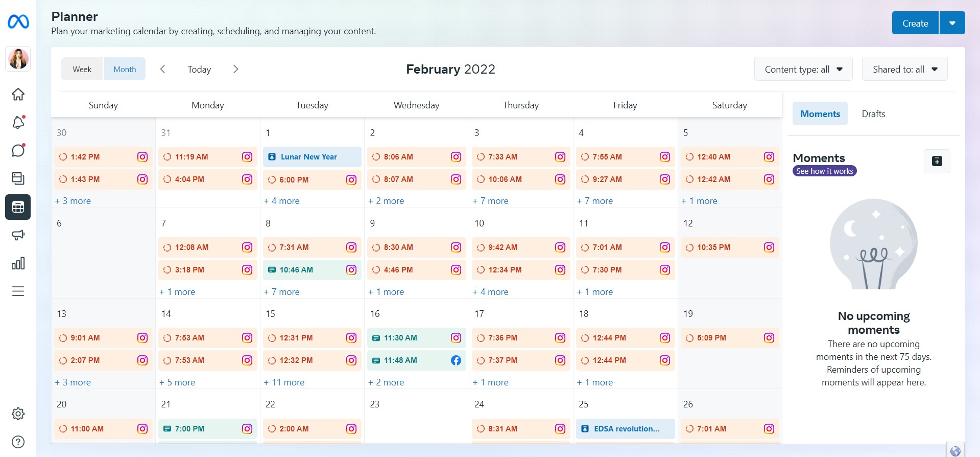The image size is (980, 457).
Task: Expand + 4 more on February 1
Action: [281, 201]
